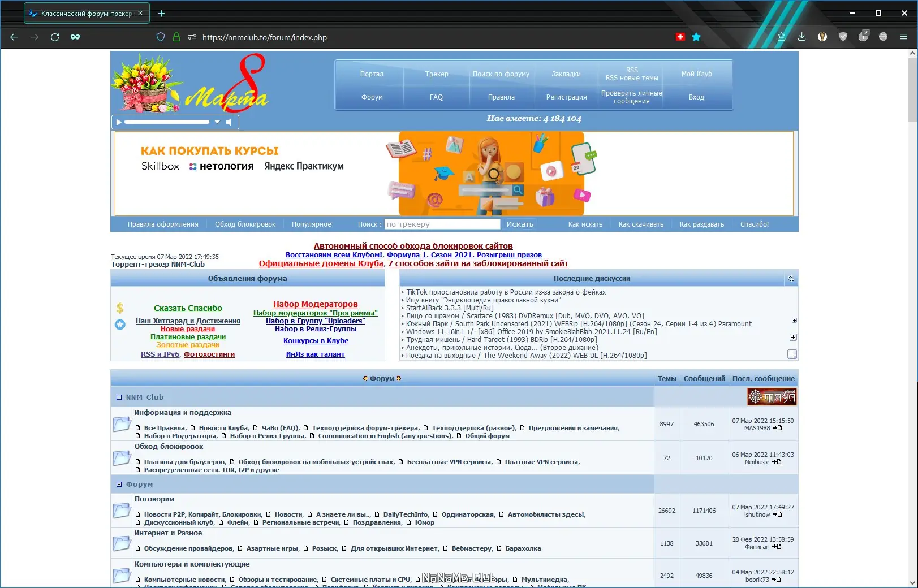Viewport: 918px width, 588px height.
Task: Refresh the Последние дискуссии list
Action: click(791, 278)
